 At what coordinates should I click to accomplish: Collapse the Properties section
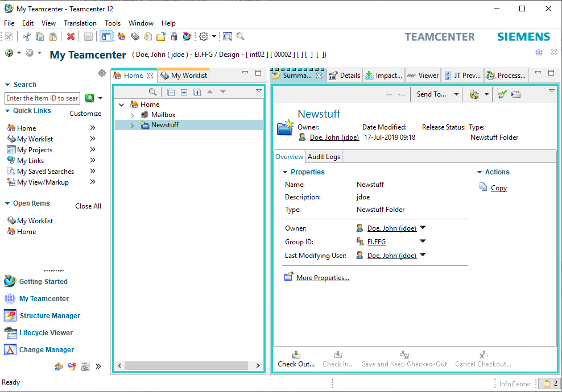(x=286, y=172)
